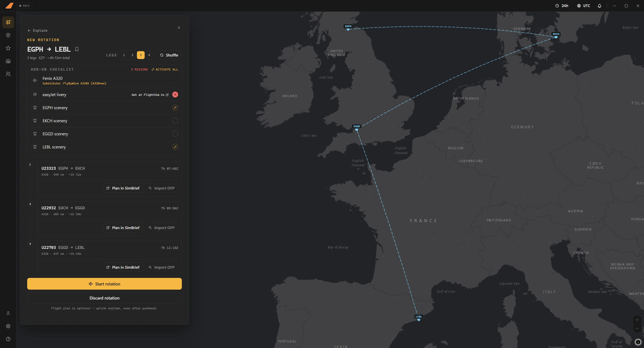Toggle the EGGD scenery checkbox

point(175,134)
